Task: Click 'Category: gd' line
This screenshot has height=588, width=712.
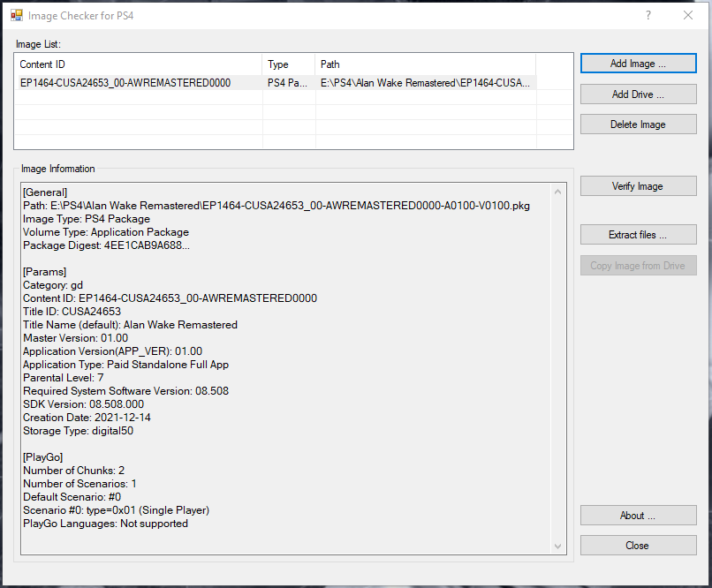Action: click(x=53, y=285)
